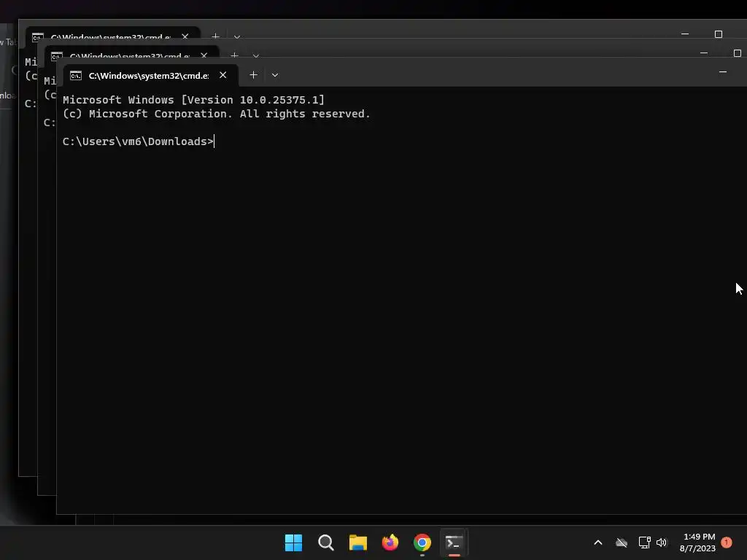Open taskbar Search
The width and height of the screenshot is (747, 560).
coord(326,542)
